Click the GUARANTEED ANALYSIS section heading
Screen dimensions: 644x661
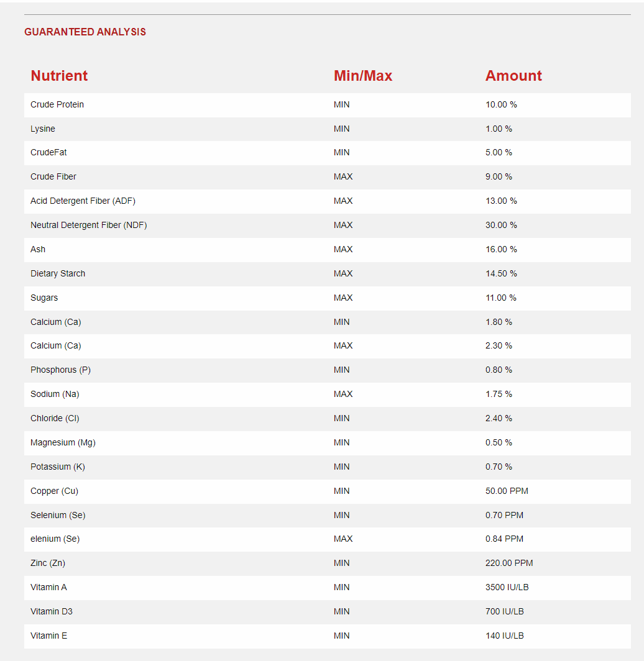[x=85, y=32]
